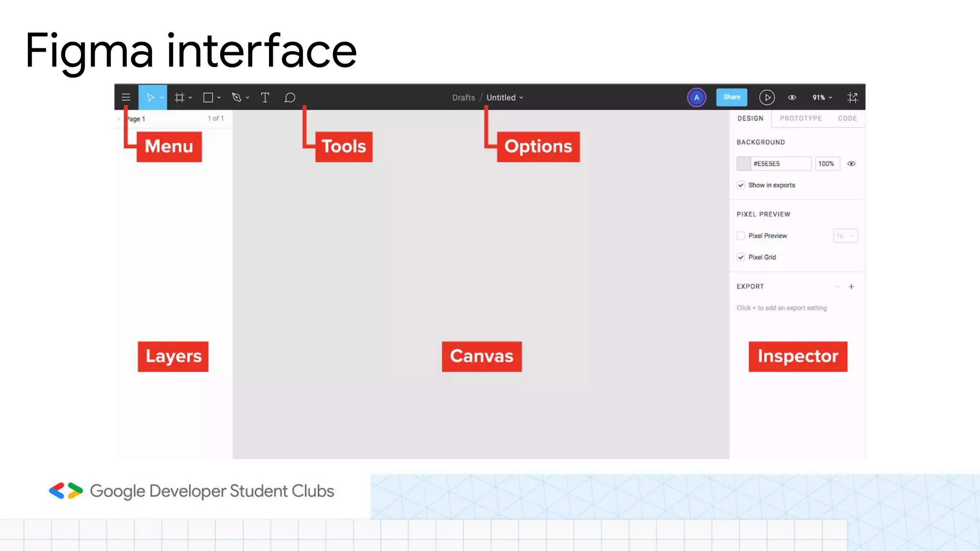Open the 91% zoom dropdown

(x=822, y=98)
